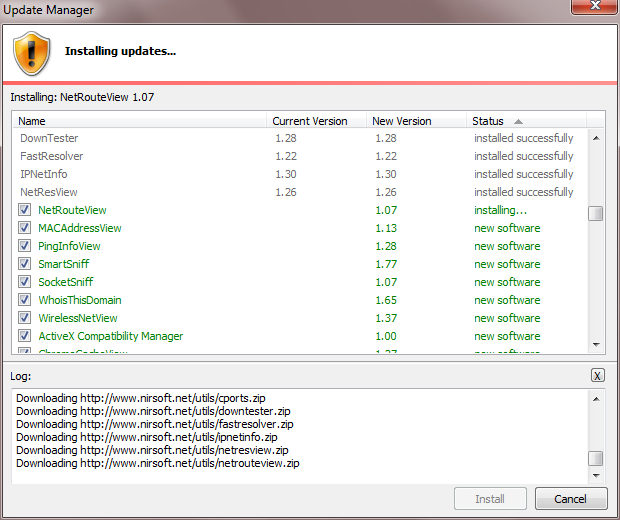Viewport: 620px width, 520px height.
Task: Click the cports.zip download log line
Action: tap(141, 398)
